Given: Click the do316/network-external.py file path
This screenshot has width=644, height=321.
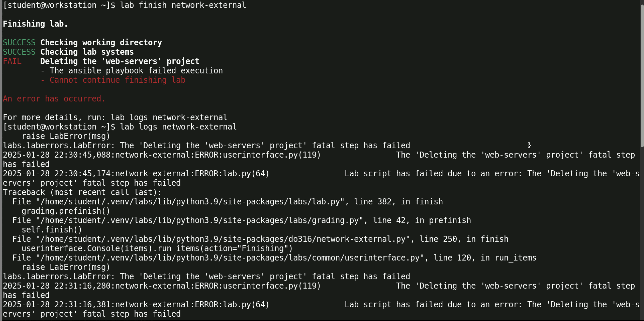Looking at the screenshot, I should tap(223, 239).
